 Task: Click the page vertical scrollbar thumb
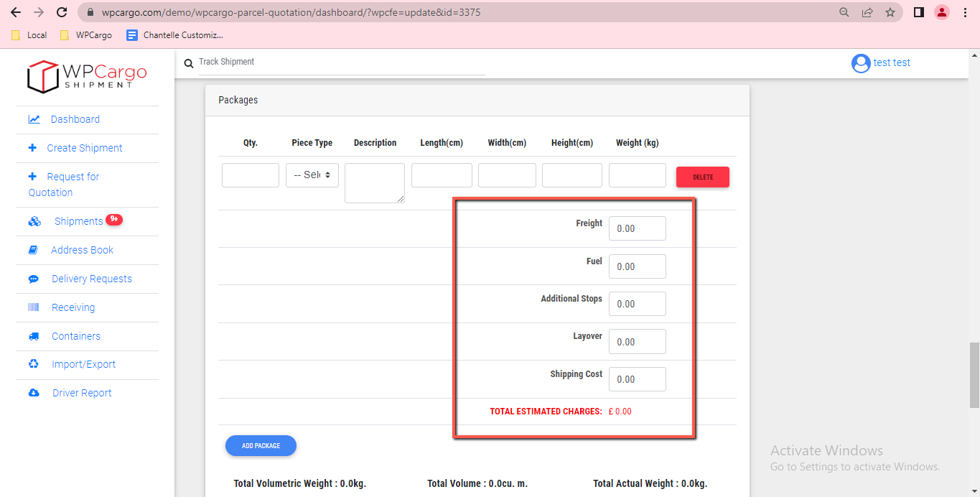coord(974,375)
